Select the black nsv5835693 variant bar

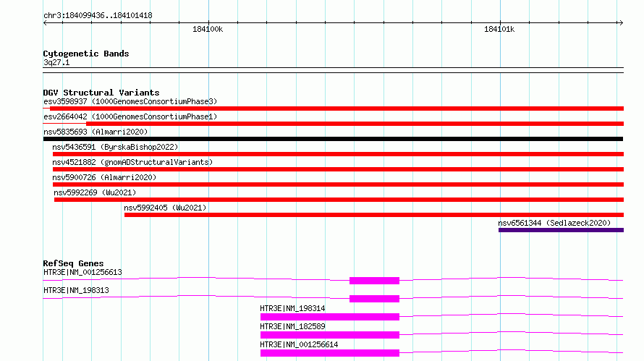pos(333,139)
